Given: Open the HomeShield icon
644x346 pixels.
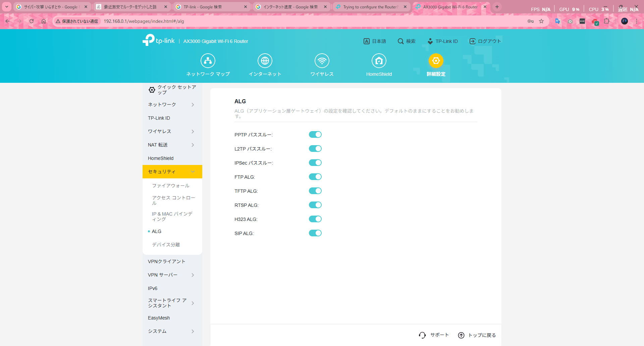Looking at the screenshot, I should 379,61.
